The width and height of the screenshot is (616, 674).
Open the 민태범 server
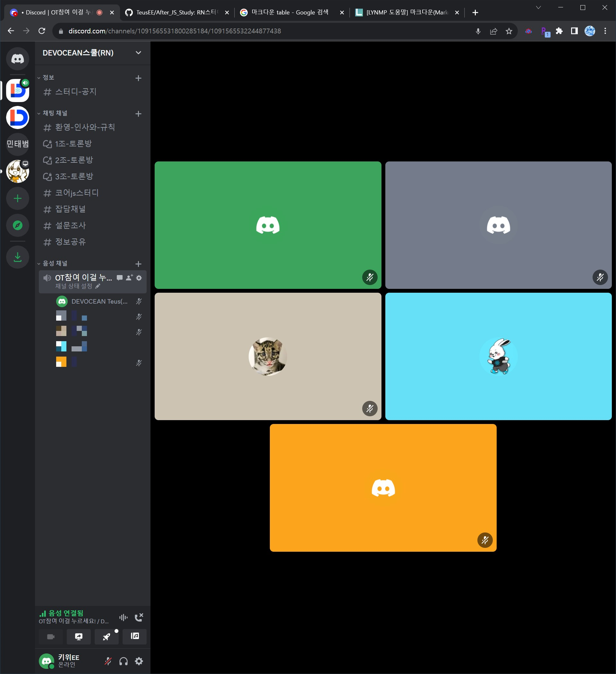18,144
